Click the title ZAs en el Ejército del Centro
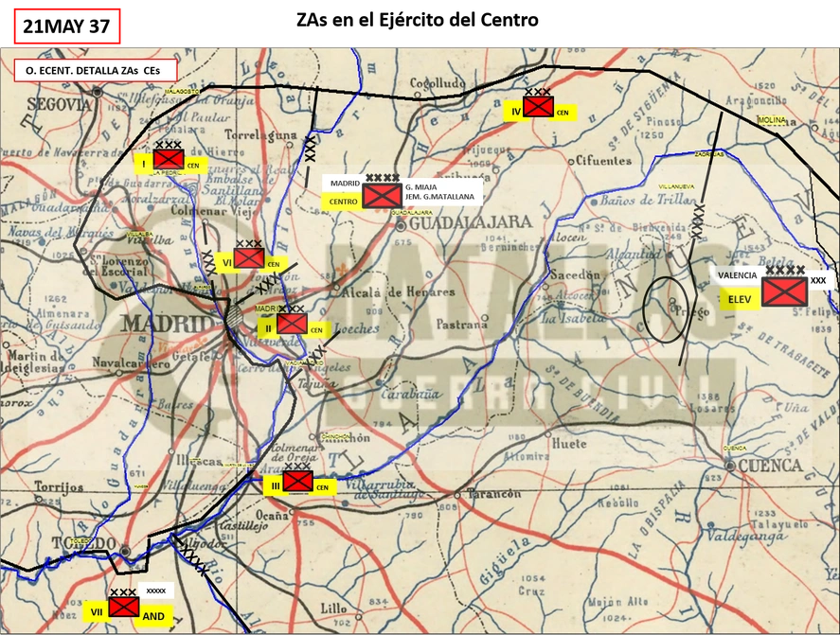 (x=418, y=20)
